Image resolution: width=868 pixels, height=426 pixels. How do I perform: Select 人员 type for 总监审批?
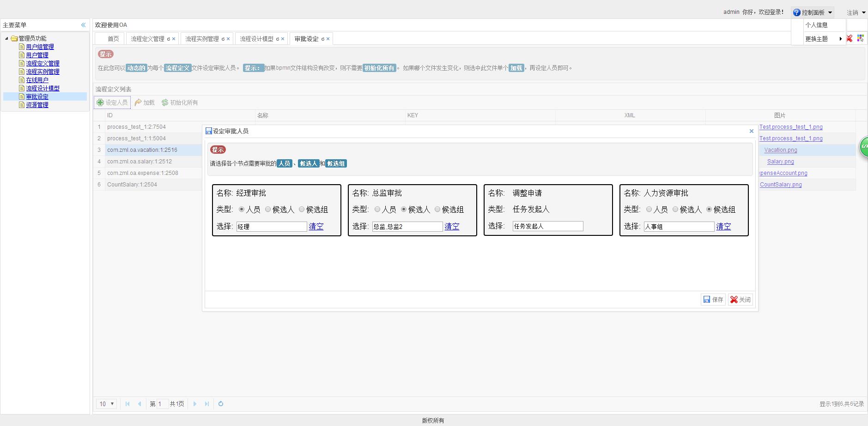[377, 210]
